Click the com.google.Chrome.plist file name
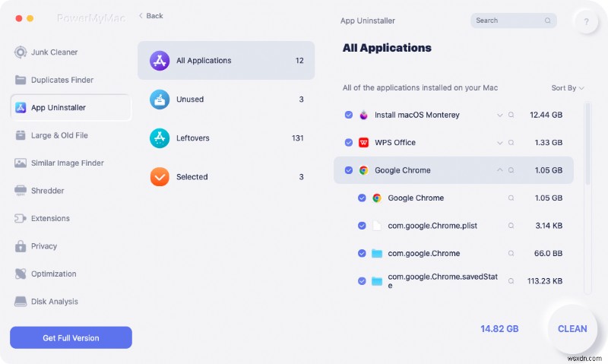Viewport: 608px width, 364px height. pyautogui.click(x=432, y=226)
